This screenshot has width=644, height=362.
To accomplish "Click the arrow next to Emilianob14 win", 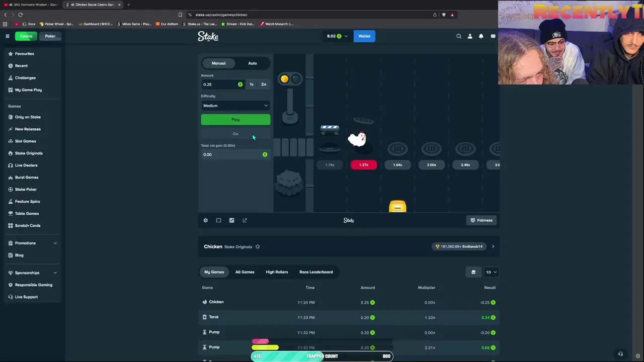I will pos(493,247).
